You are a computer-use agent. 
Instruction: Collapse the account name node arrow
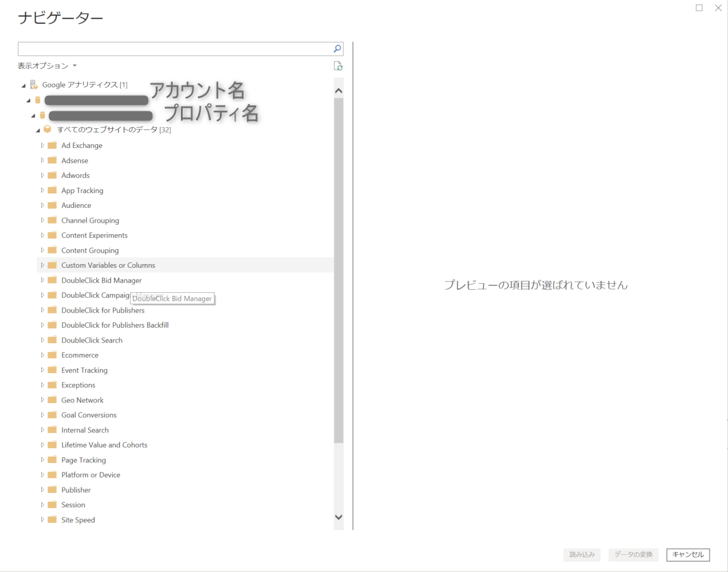tap(28, 101)
